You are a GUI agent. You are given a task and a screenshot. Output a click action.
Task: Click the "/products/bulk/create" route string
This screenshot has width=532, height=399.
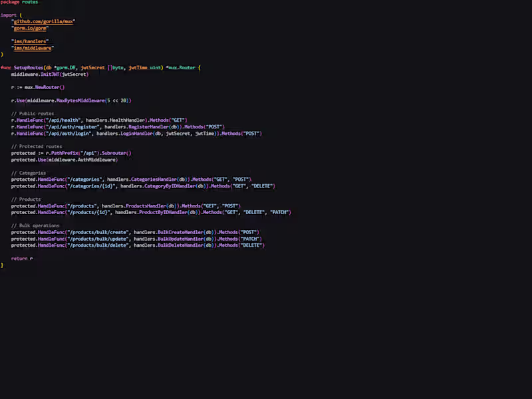point(98,232)
